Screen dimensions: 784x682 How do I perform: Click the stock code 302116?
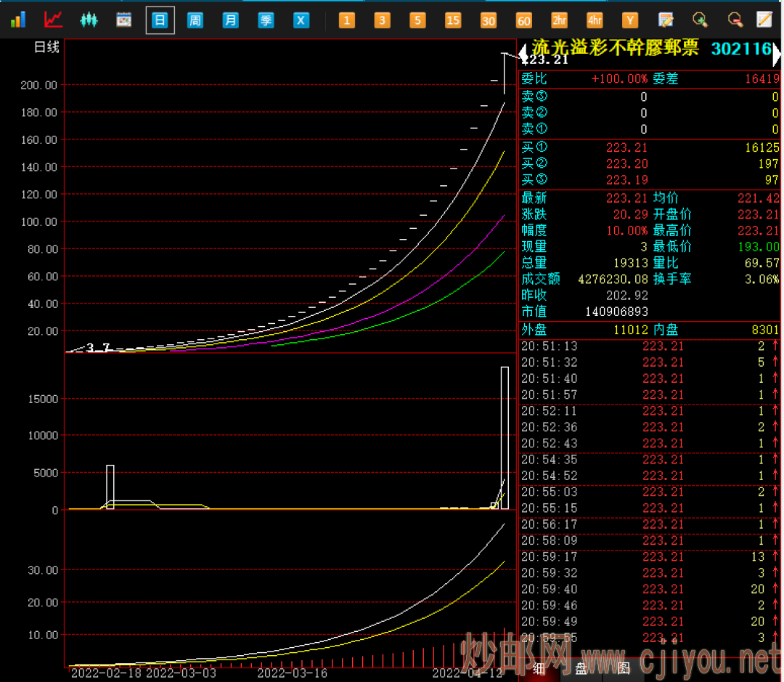(740, 49)
